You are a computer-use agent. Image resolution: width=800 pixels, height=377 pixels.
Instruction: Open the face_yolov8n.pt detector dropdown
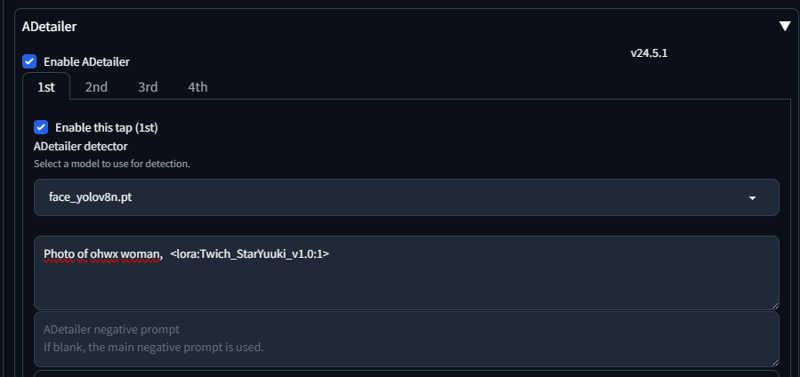[407, 197]
